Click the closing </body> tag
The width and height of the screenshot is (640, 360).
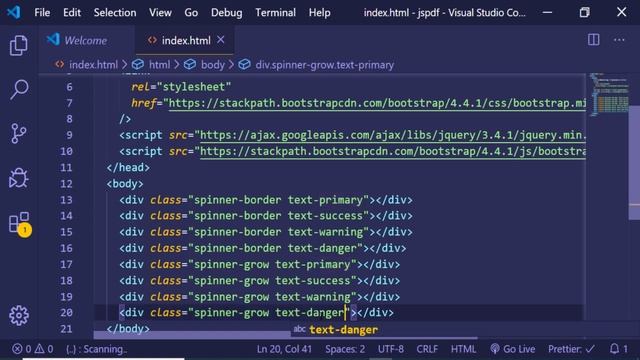pyautogui.click(x=128, y=329)
